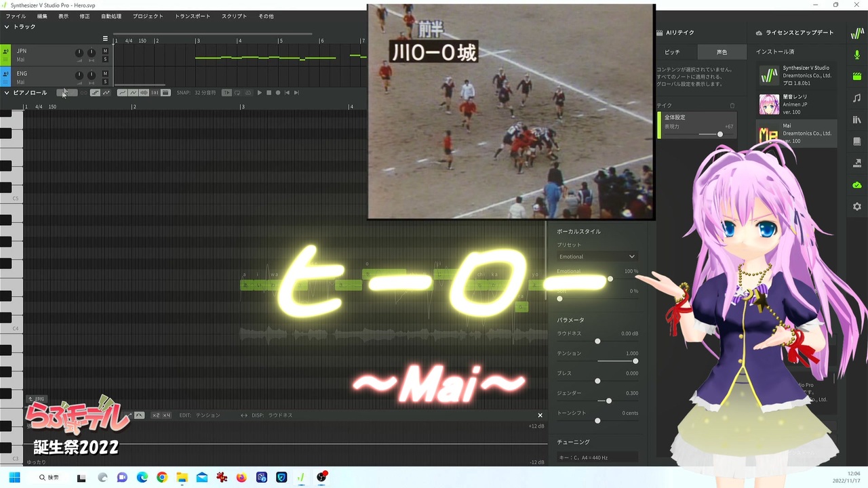Jump to the end of the song
This screenshot has width=868, height=488.
coord(296,93)
